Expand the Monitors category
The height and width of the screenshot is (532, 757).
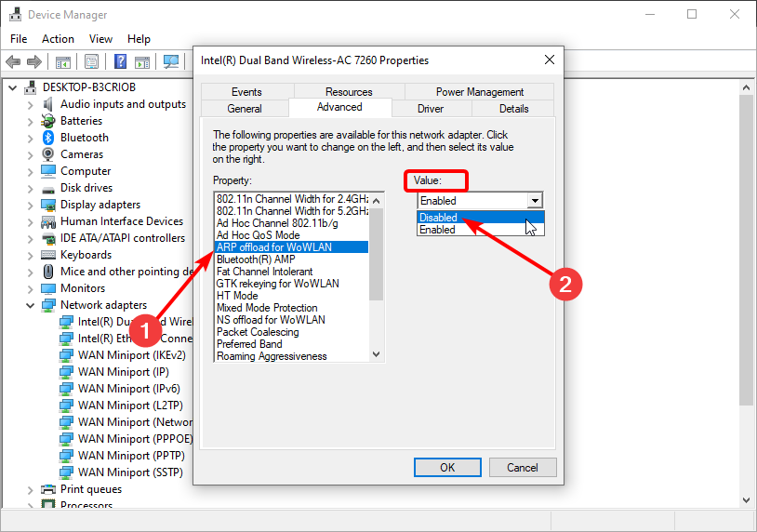[31, 288]
